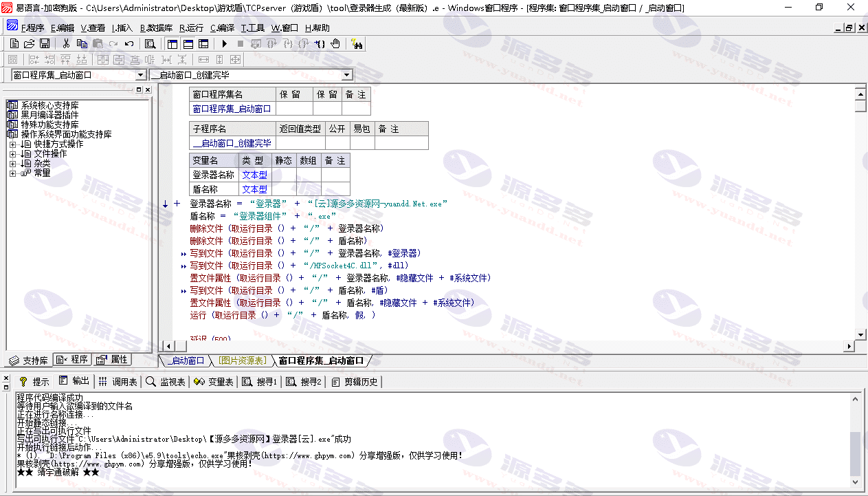This screenshot has width=868, height=496.
Task: Click the hand breakpoint icon
Action: 335,43
